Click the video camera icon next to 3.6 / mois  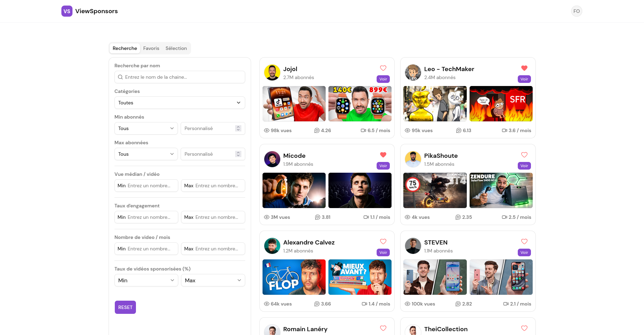coord(505,130)
